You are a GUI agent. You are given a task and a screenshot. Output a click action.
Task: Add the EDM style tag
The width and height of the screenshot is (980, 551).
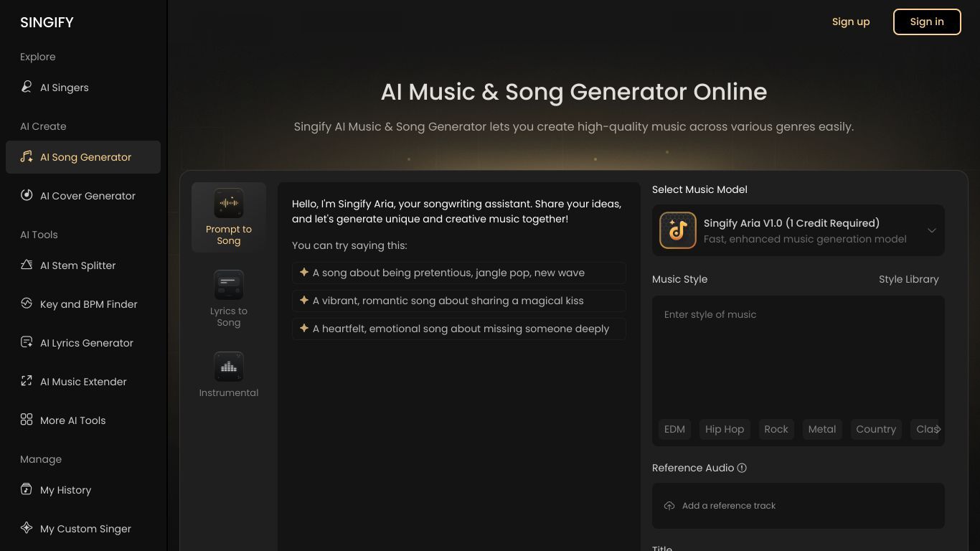pyautogui.click(x=674, y=429)
